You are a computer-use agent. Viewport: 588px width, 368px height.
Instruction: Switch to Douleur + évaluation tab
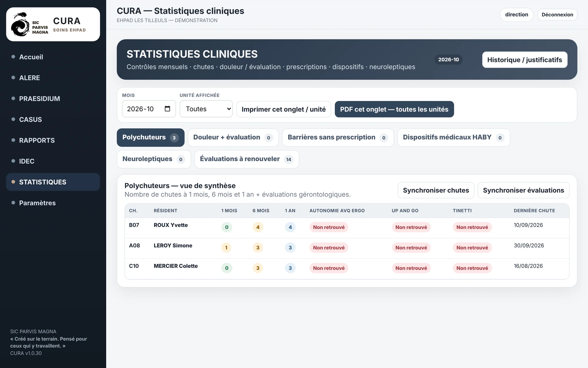[x=233, y=137]
